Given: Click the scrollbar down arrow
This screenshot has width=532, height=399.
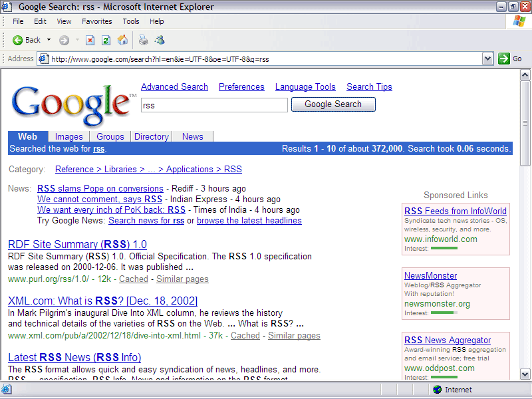Looking at the screenshot, I should point(525,374).
